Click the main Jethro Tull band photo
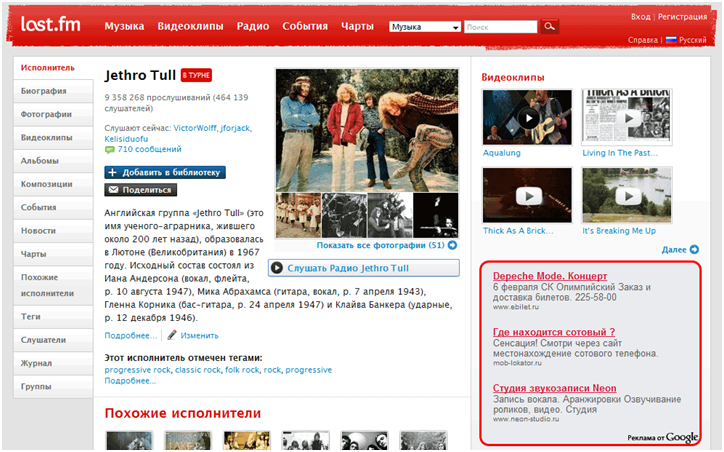 (x=367, y=130)
